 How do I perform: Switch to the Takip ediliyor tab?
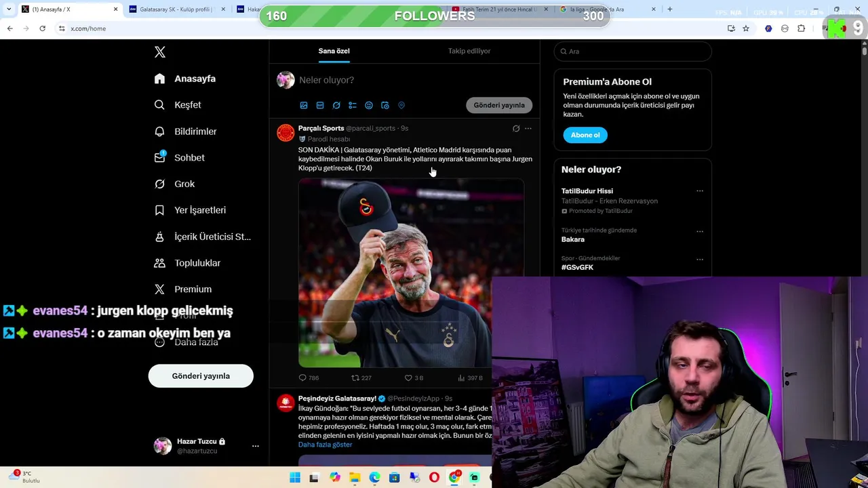(x=469, y=51)
